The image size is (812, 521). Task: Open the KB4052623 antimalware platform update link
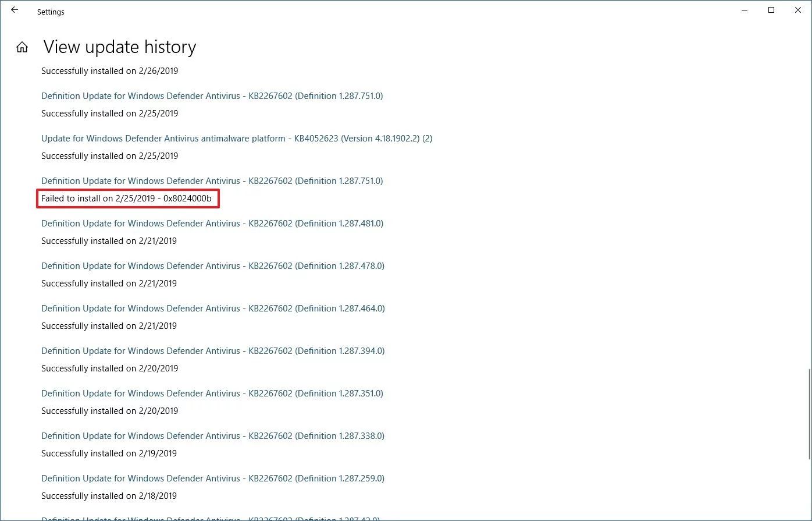click(x=237, y=139)
